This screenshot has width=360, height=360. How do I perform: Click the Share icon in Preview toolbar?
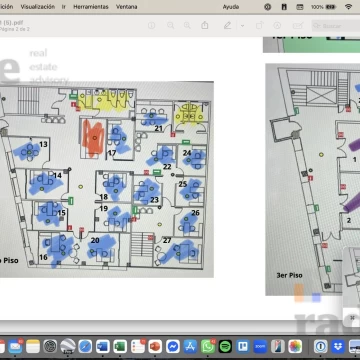click(205, 25)
